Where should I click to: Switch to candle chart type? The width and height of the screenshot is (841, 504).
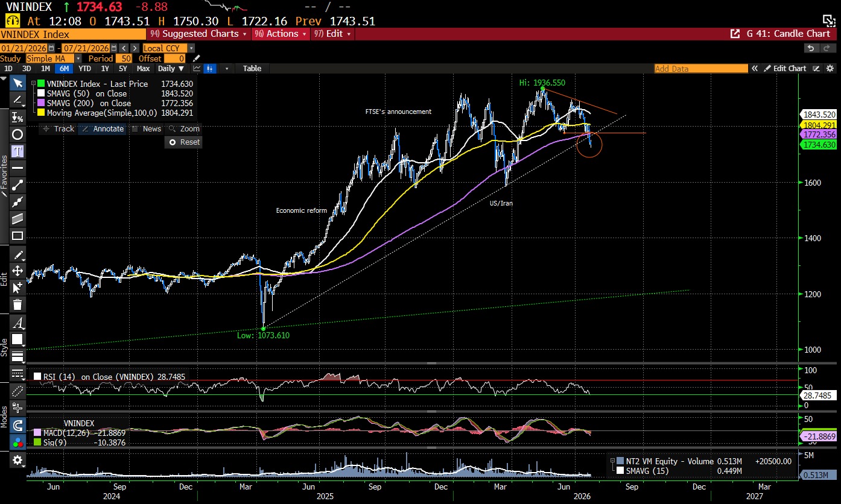(x=210, y=68)
